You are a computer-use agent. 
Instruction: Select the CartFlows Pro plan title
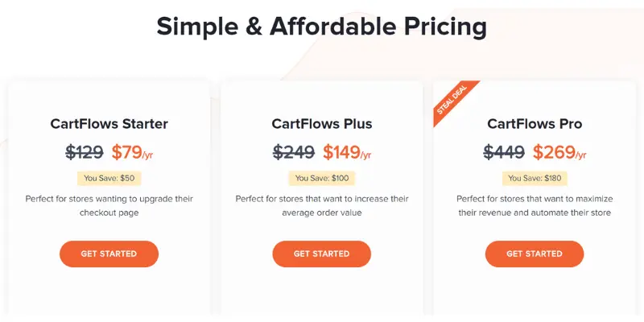pos(535,124)
